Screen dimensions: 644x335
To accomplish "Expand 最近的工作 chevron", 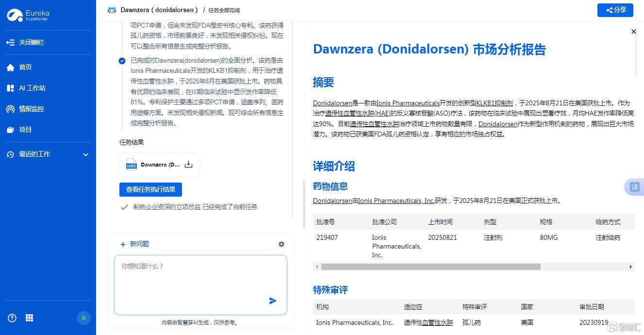I will pos(86,154).
